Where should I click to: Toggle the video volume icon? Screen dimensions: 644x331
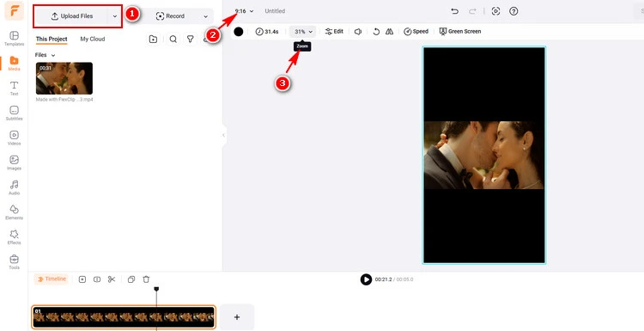pyautogui.click(x=358, y=32)
